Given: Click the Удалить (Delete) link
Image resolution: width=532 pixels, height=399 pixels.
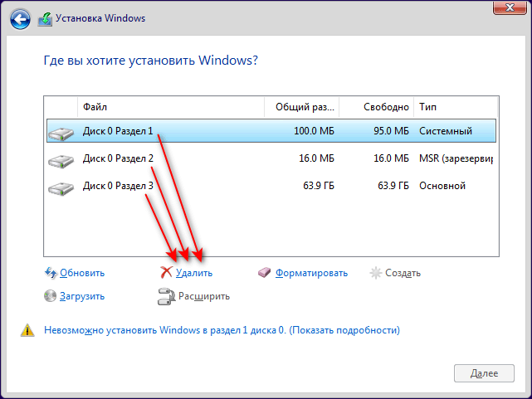Looking at the screenshot, I should pos(194,273).
